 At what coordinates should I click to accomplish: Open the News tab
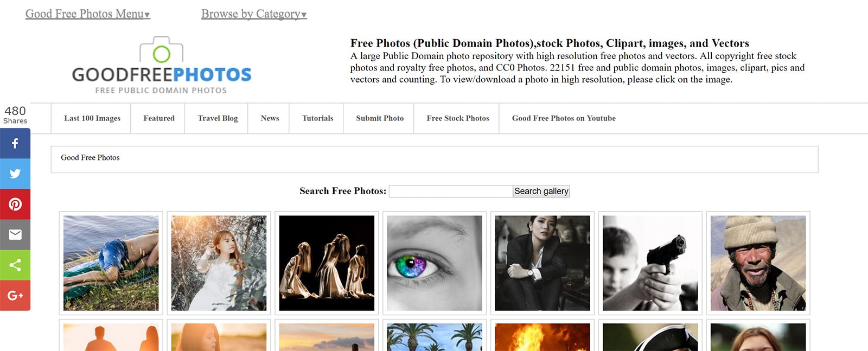click(270, 118)
